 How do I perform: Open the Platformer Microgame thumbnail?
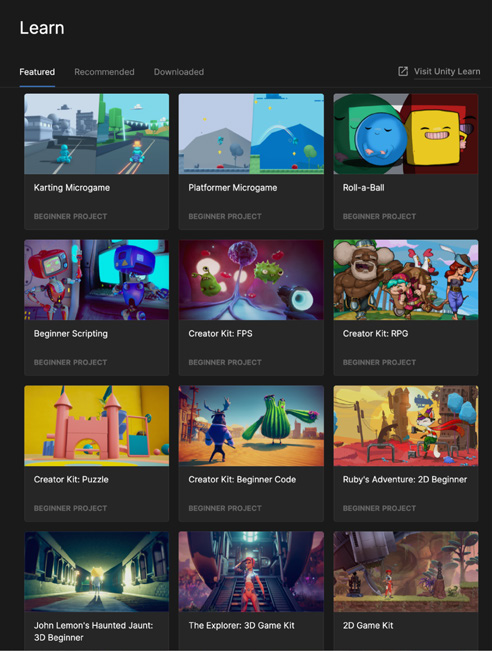click(251, 134)
